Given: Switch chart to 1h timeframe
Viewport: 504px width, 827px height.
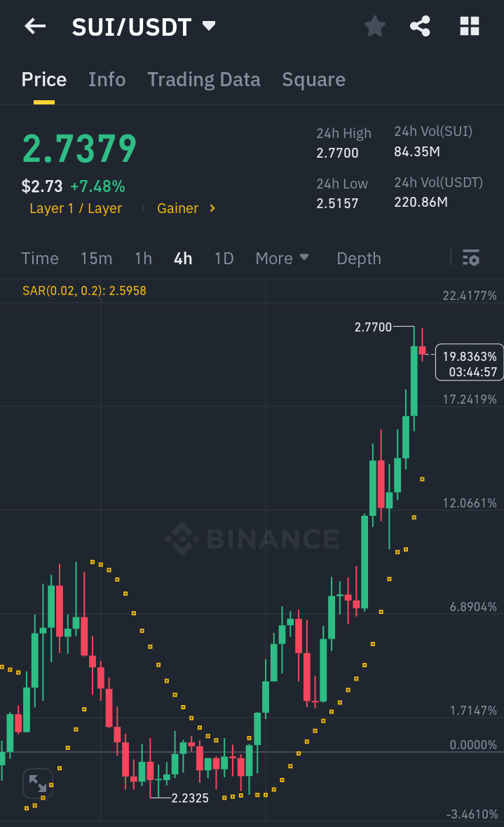Looking at the screenshot, I should [143, 258].
